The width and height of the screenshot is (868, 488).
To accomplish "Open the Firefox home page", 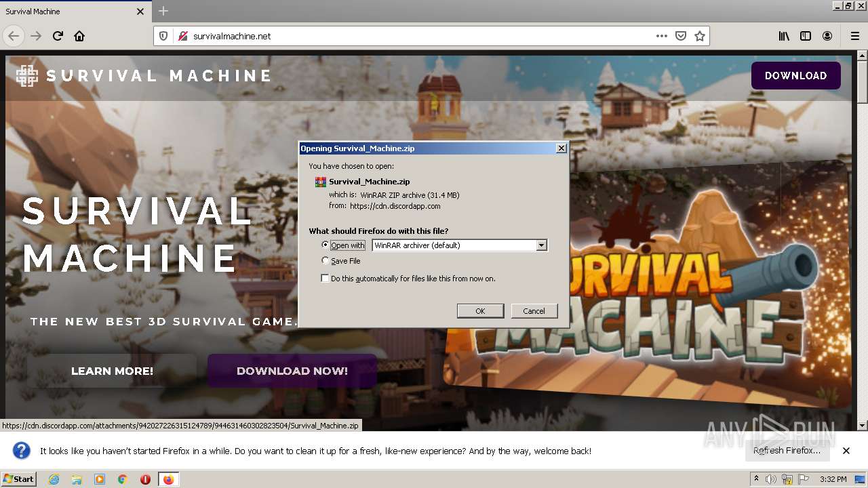I will click(x=79, y=36).
